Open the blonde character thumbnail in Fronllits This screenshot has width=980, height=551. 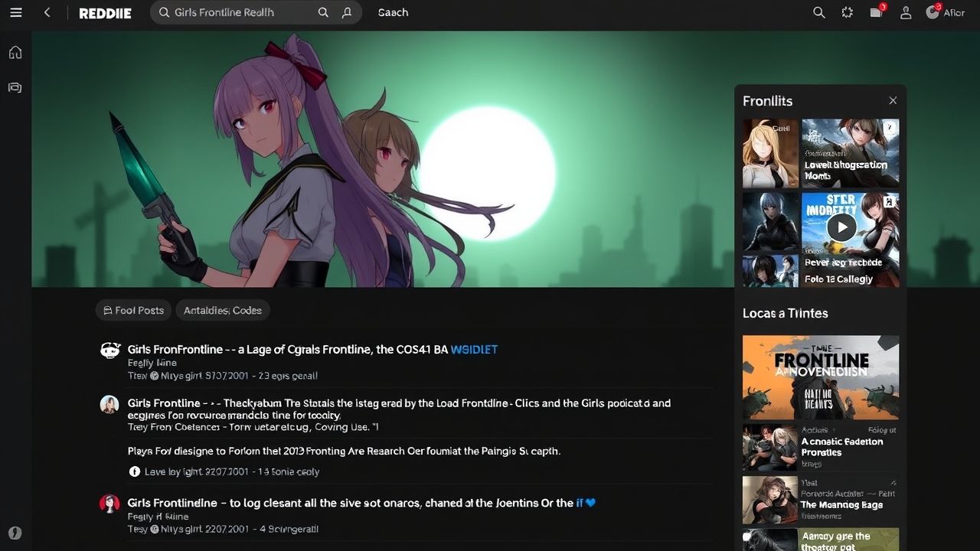[x=770, y=153]
